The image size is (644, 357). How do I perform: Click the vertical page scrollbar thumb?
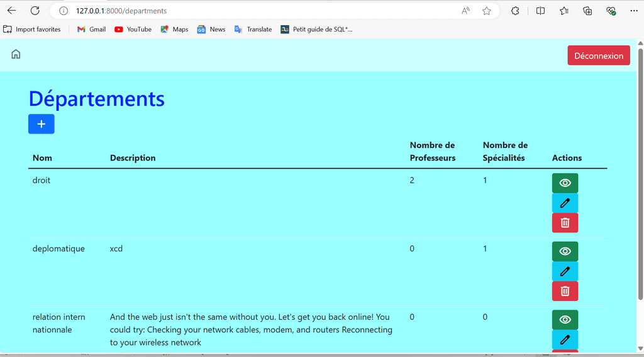point(640,174)
